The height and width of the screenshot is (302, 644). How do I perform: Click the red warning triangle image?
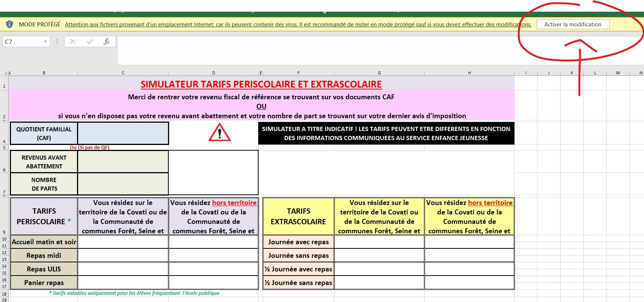point(219,132)
